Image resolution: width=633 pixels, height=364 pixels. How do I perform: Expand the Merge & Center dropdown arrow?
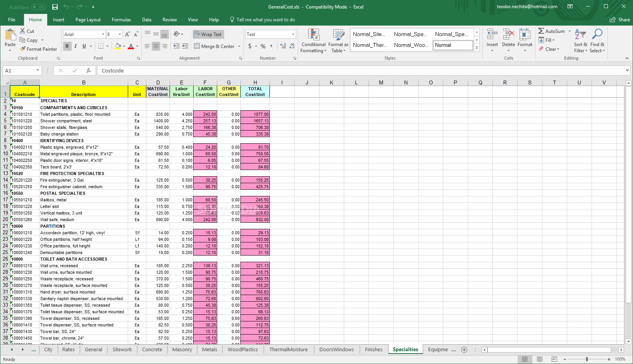tap(239, 46)
